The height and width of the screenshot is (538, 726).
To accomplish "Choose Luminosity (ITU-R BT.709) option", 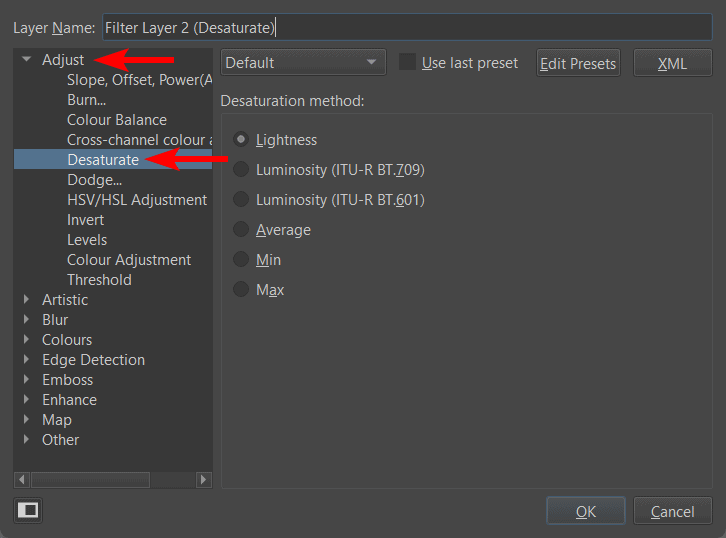I will pyautogui.click(x=241, y=170).
